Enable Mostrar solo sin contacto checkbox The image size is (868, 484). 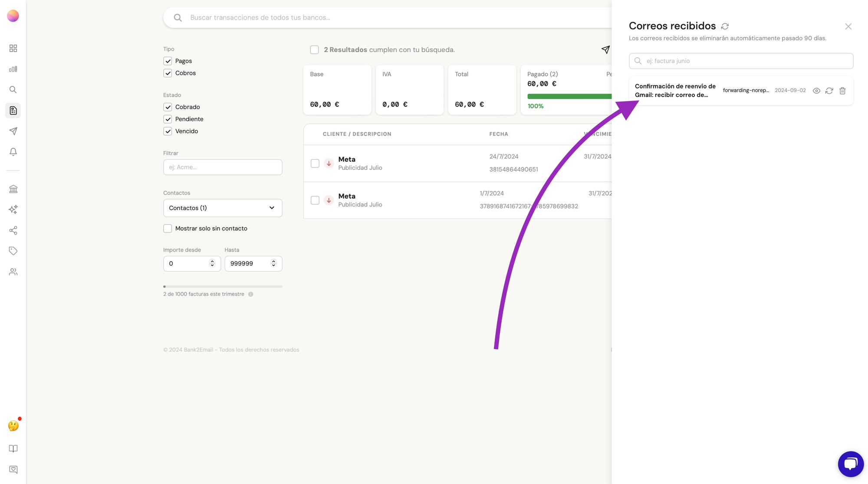(168, 229)
